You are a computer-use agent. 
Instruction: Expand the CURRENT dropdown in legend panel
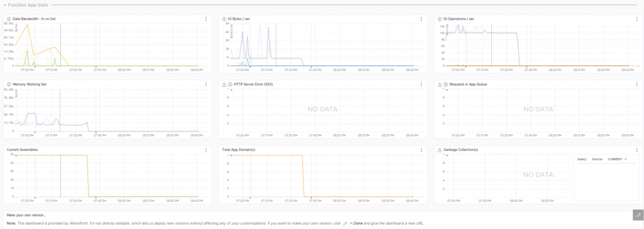click(x=618, y=159)
